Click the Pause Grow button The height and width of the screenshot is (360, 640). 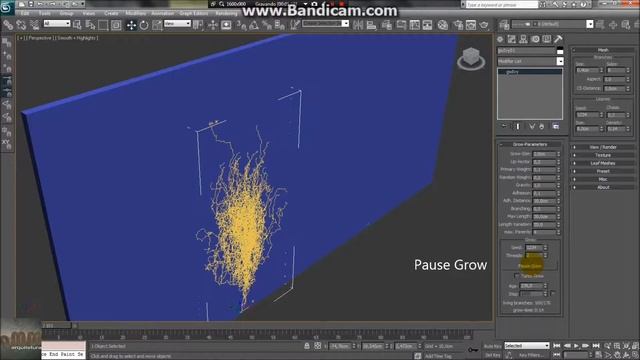point(530,266)
